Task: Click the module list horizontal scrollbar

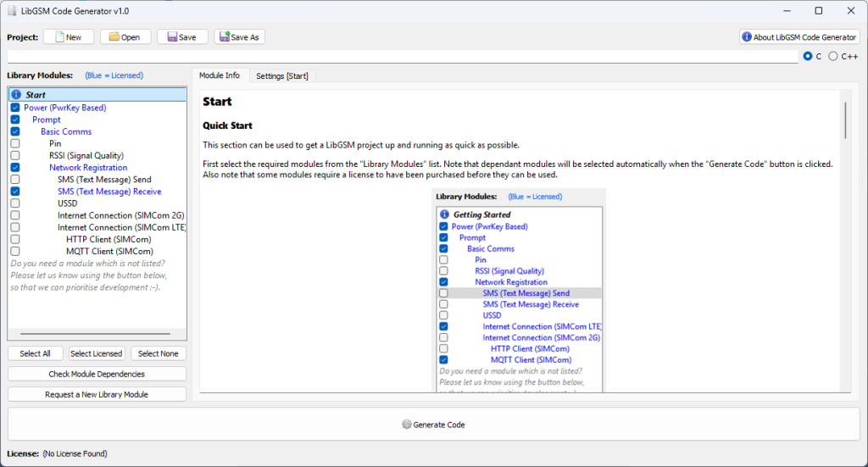Action: coord(95,334)
